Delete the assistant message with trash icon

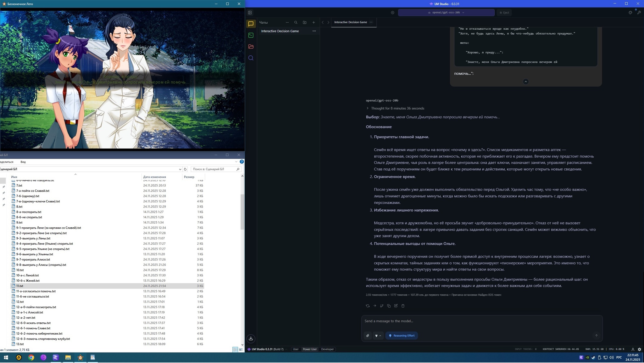(x=403, y=306)
